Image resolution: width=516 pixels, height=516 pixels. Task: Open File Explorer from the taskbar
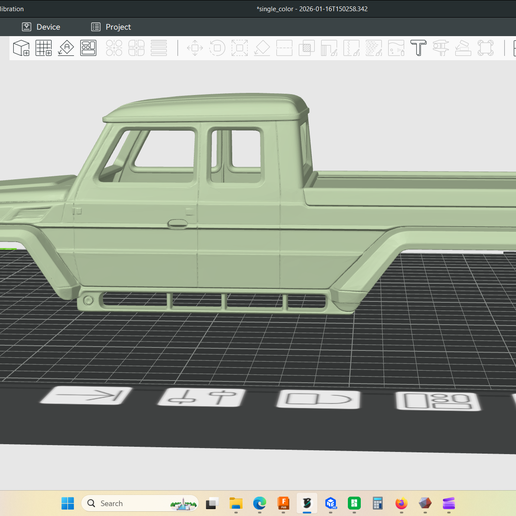coord(236,503)
